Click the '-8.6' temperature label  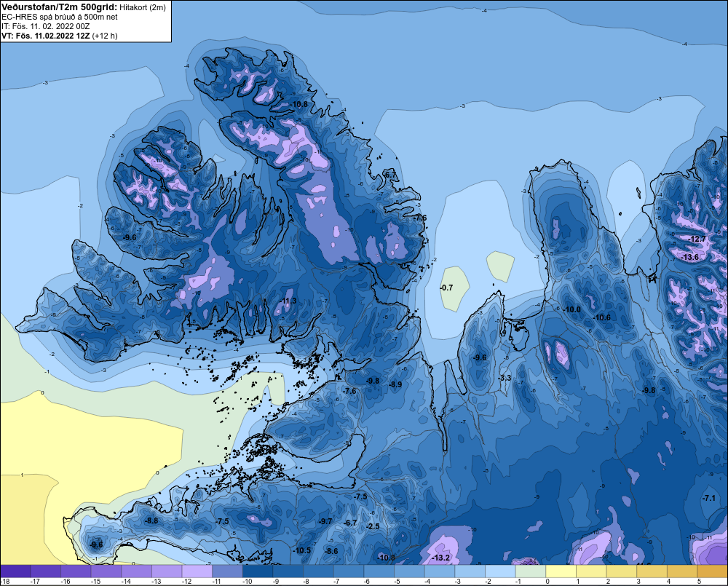click(x=331, y=552)
